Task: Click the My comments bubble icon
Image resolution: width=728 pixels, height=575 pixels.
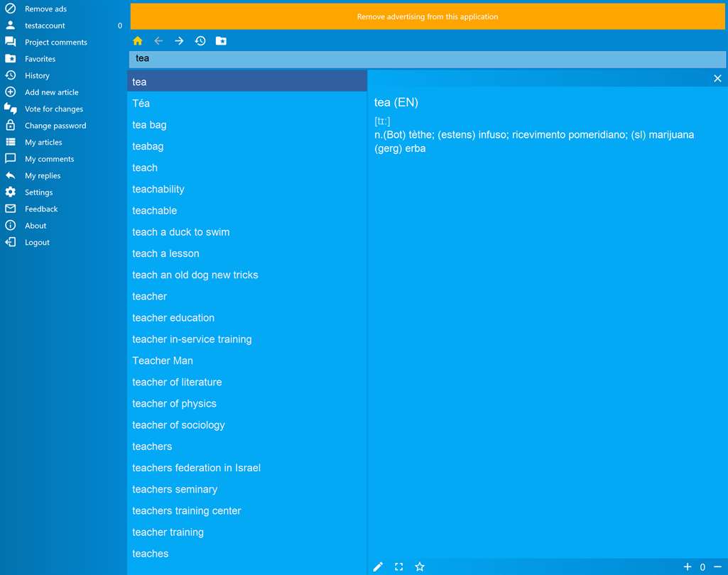Action: point(10,159)
